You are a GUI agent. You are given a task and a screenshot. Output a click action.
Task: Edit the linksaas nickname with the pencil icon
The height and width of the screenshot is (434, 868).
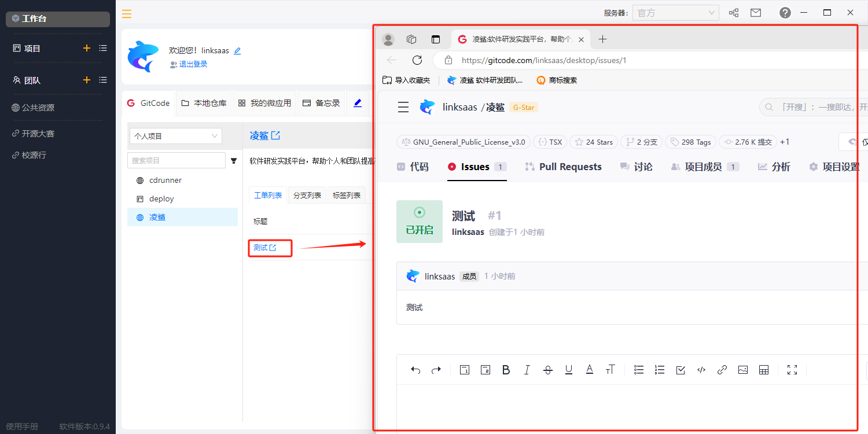pos(237,51)
